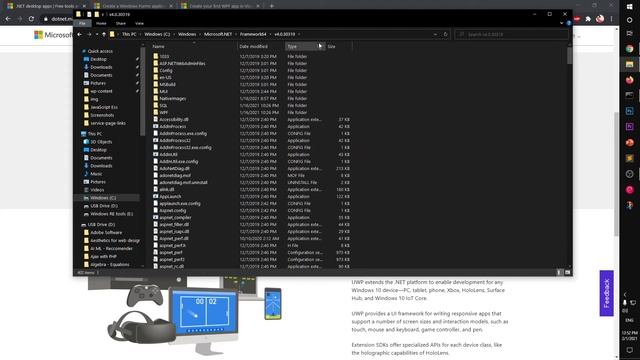640x360 pixels.
Task: Open Windows RE tools (E:) drive
Action: coord(111,213)
